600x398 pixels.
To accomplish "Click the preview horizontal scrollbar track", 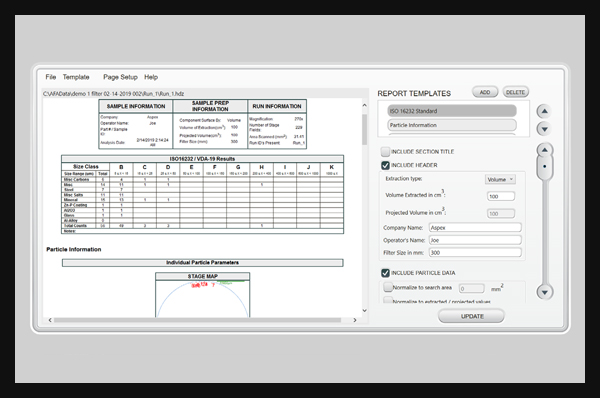I will tap(197, 320).
